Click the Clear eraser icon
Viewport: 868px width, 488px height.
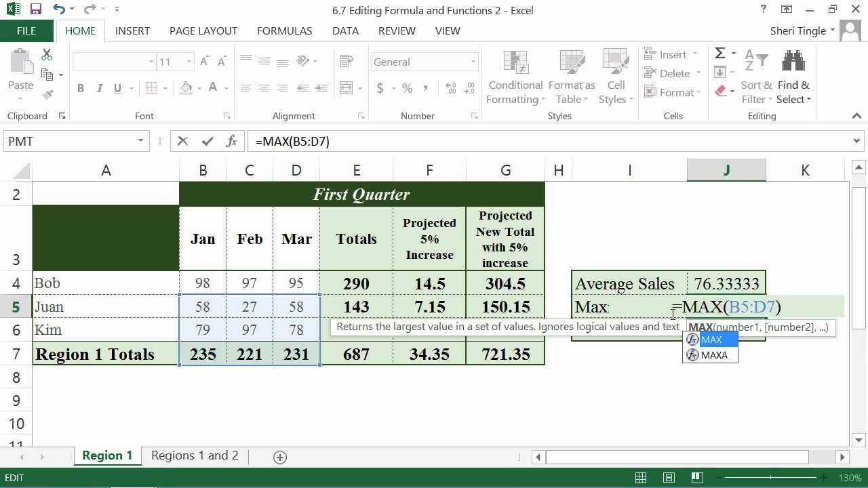click(x=719, y=91)
